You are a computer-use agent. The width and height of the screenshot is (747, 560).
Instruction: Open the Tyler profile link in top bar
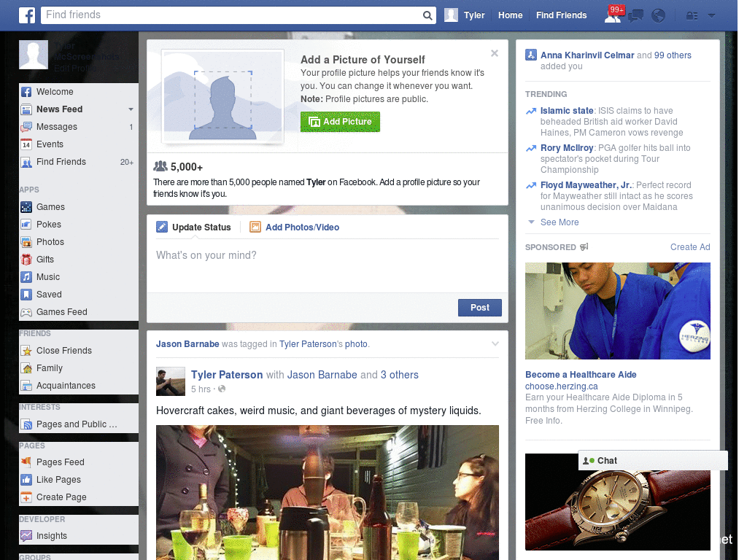(465, 15)
